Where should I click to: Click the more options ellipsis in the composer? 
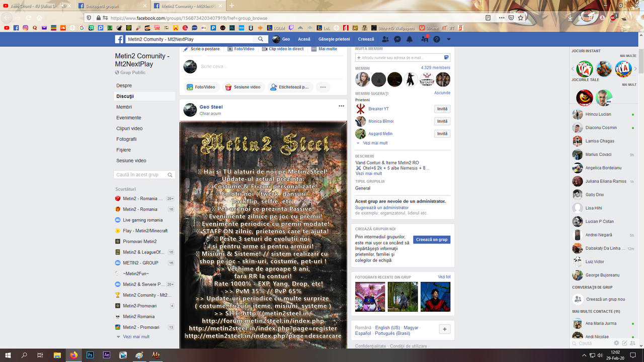[323, 87]
